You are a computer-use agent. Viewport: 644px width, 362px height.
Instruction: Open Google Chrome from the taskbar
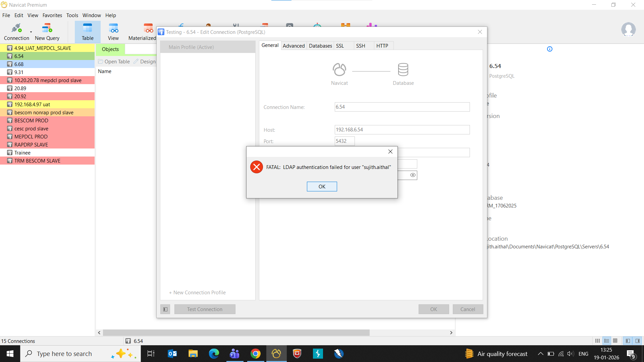point(255,354)
